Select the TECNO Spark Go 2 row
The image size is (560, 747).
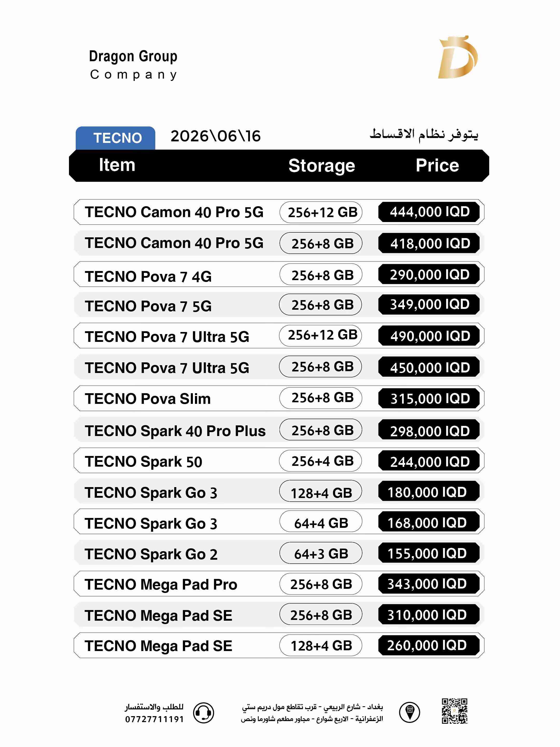coord(279,553)
